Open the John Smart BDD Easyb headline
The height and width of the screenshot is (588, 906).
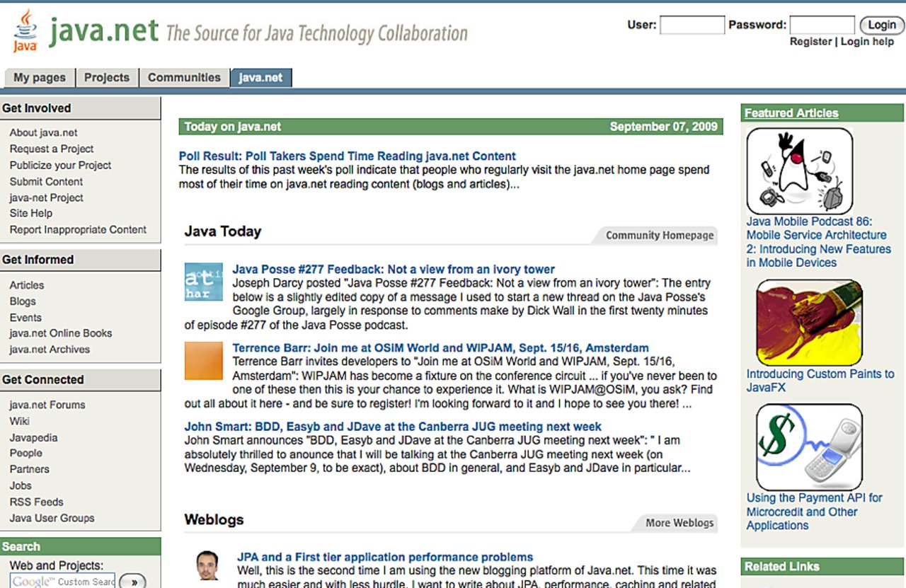(x=393, y=427)
